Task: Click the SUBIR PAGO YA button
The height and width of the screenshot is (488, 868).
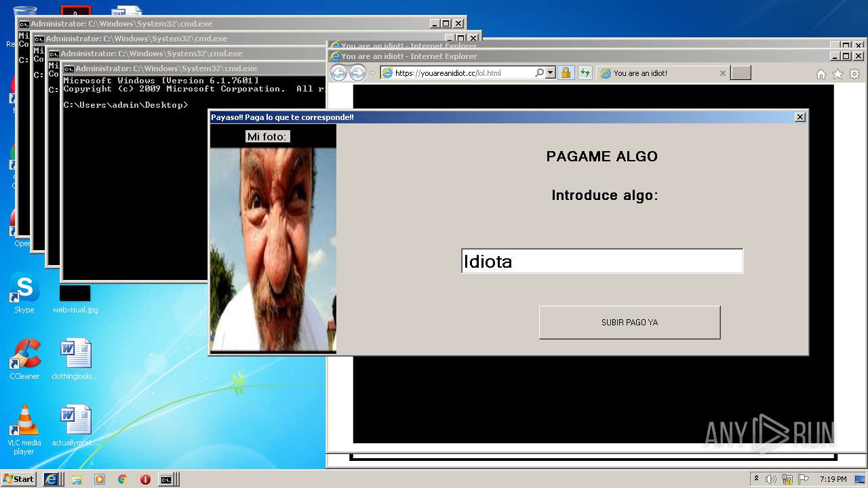Action: pyautogui.click(x=629, y=323)
